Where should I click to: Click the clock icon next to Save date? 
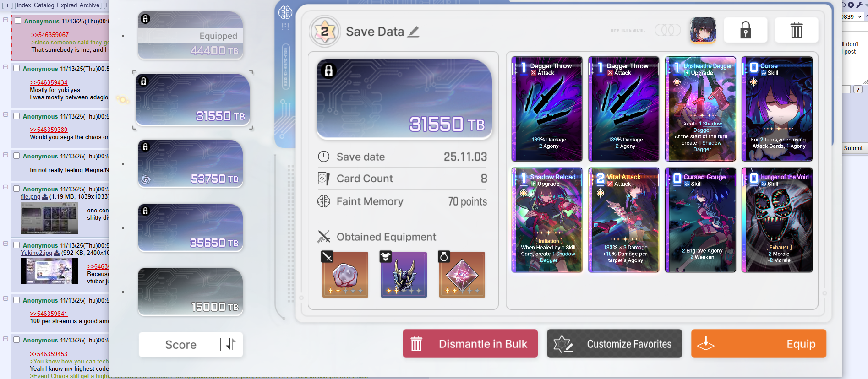[x=324, y=157]
